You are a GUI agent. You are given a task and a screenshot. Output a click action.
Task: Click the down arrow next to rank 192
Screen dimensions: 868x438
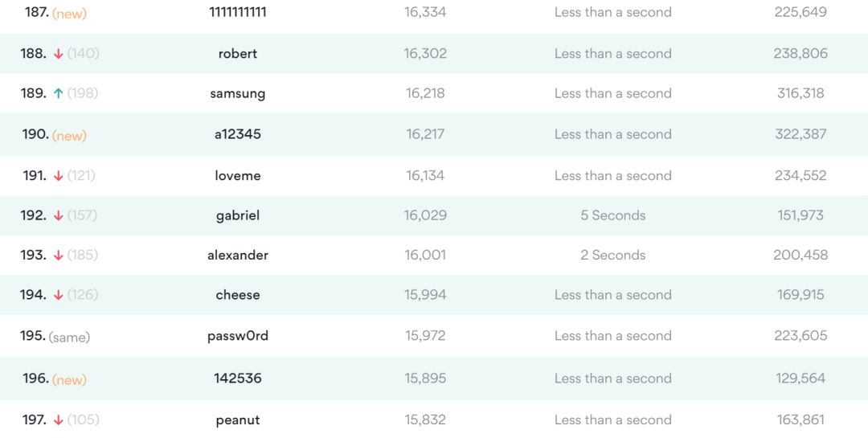coord(58,215)
